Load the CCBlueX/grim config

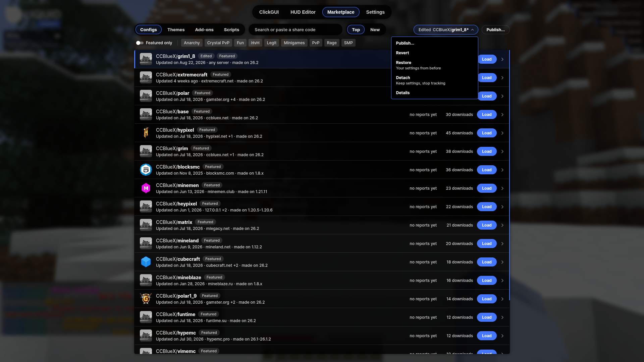point(487,152)
